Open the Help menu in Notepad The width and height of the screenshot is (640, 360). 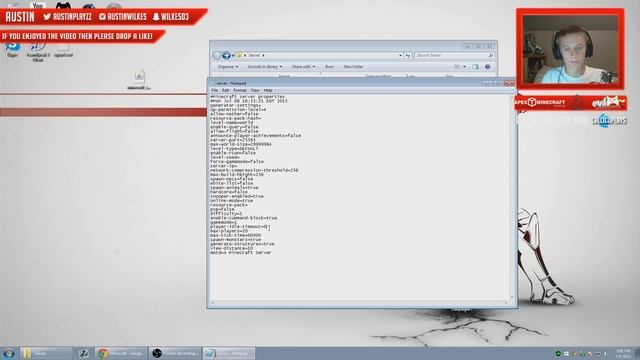(268, 90)
